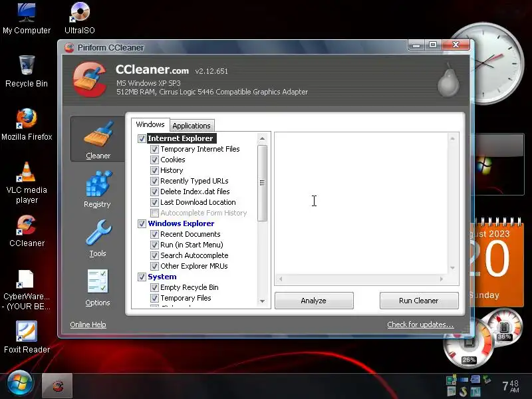Toggle the System group checkbox
532x399 pixels.
[x=142, y=277]
